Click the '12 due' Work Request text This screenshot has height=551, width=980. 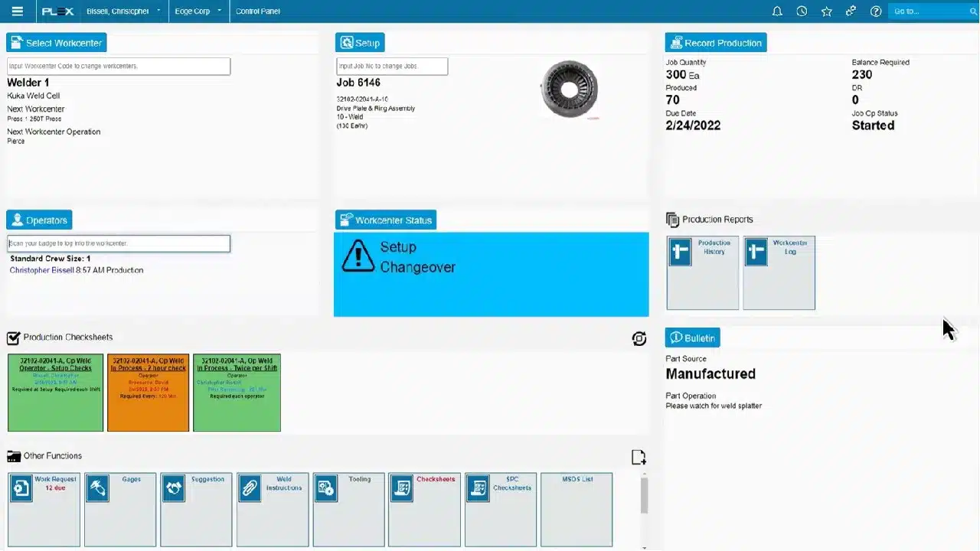[x=54, y=487]
